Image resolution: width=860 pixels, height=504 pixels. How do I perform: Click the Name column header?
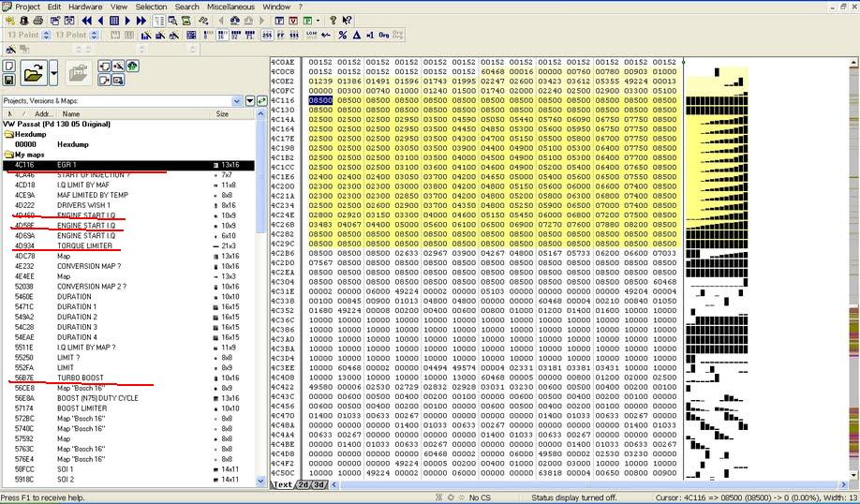click(71, 113)
